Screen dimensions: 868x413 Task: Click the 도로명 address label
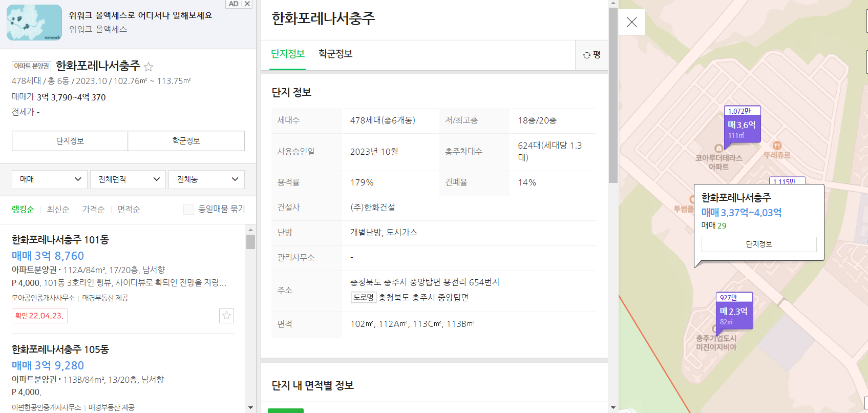click(x=364, y=297)
